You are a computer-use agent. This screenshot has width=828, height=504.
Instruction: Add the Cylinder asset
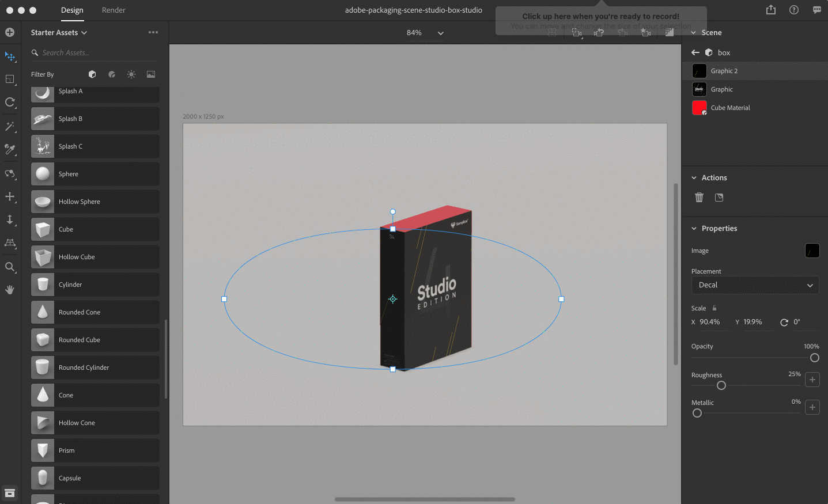[95, 285]
